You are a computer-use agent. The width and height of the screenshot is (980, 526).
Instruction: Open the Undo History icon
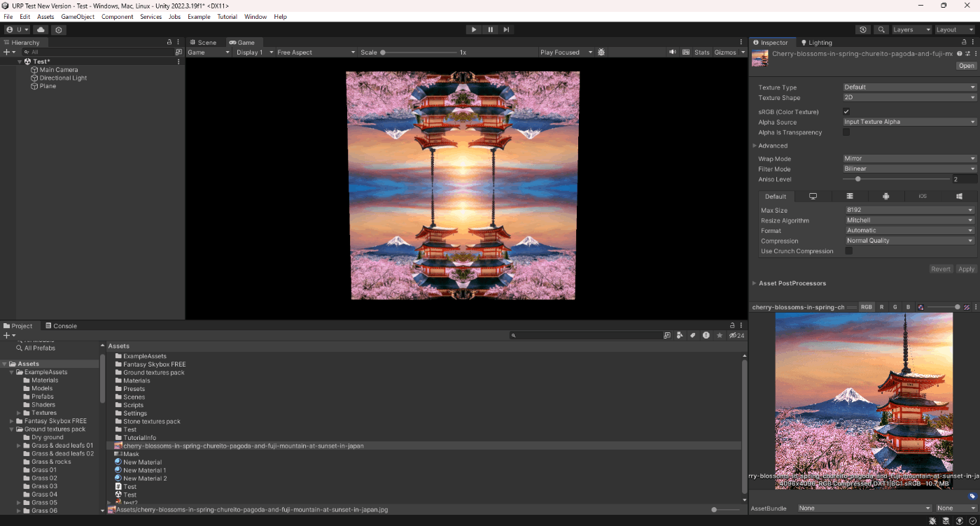point(863,29)
